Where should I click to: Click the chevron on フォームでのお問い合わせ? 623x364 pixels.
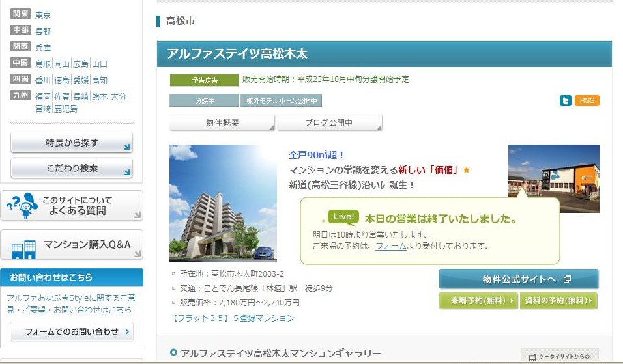(x=126, y=331)
